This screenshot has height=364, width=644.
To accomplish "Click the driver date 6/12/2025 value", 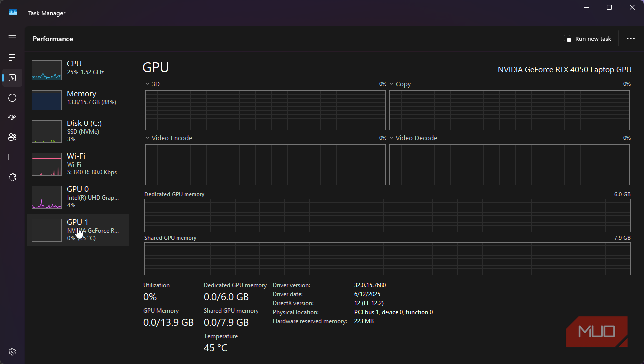I will tap(367, 294).
